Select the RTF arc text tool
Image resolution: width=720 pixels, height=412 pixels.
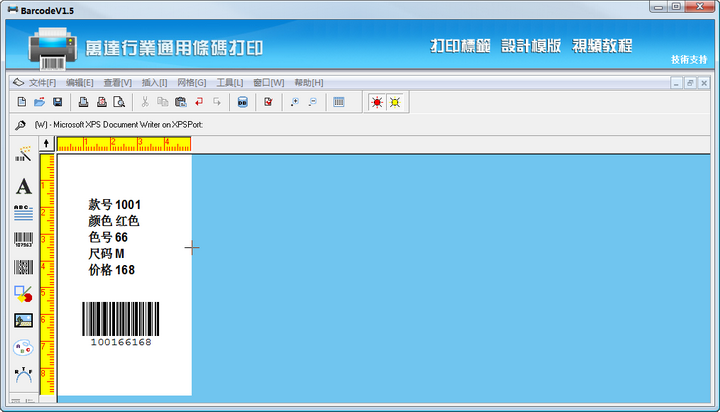pos(23,375)
